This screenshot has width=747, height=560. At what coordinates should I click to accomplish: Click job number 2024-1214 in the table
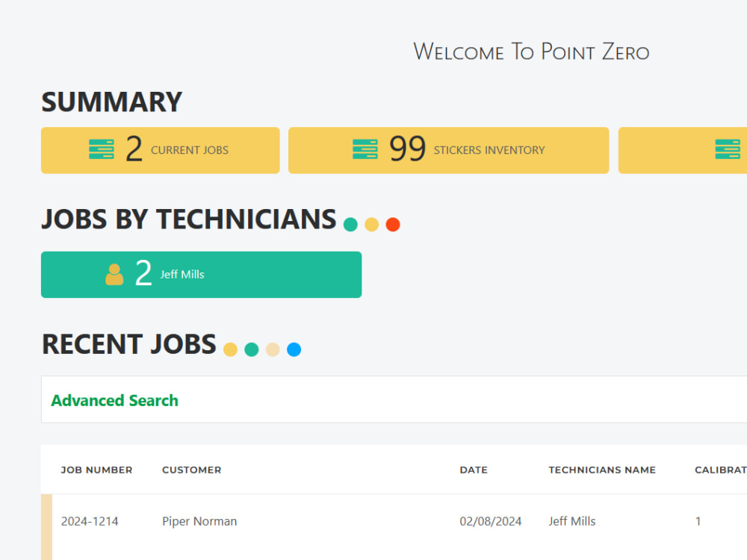(90, 521)
